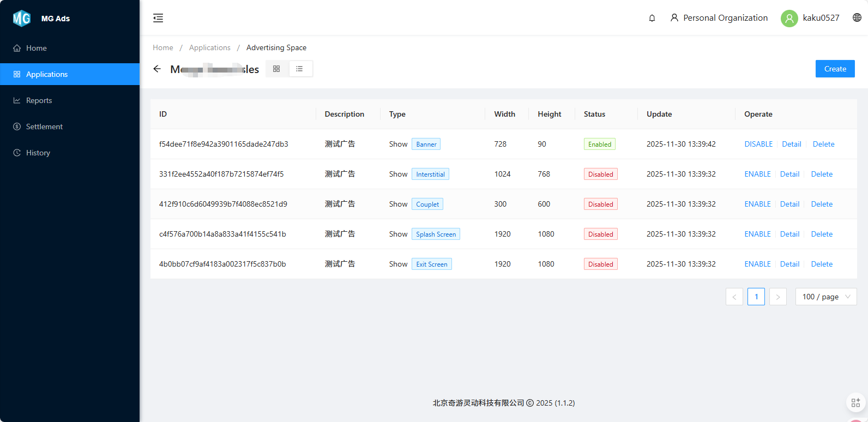Viewport: 868px width, 422px height.
Task: Switch to list view
Action: [299, 69]
